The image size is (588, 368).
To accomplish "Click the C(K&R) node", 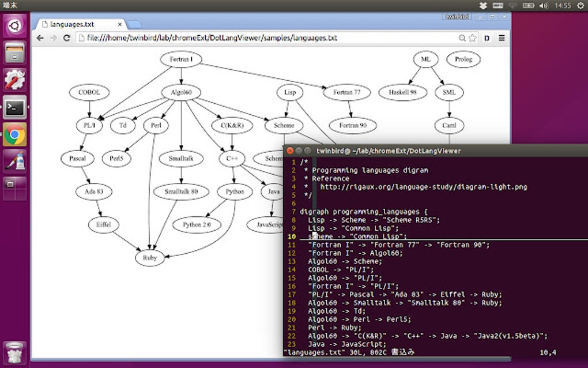I will click(232, 125).
